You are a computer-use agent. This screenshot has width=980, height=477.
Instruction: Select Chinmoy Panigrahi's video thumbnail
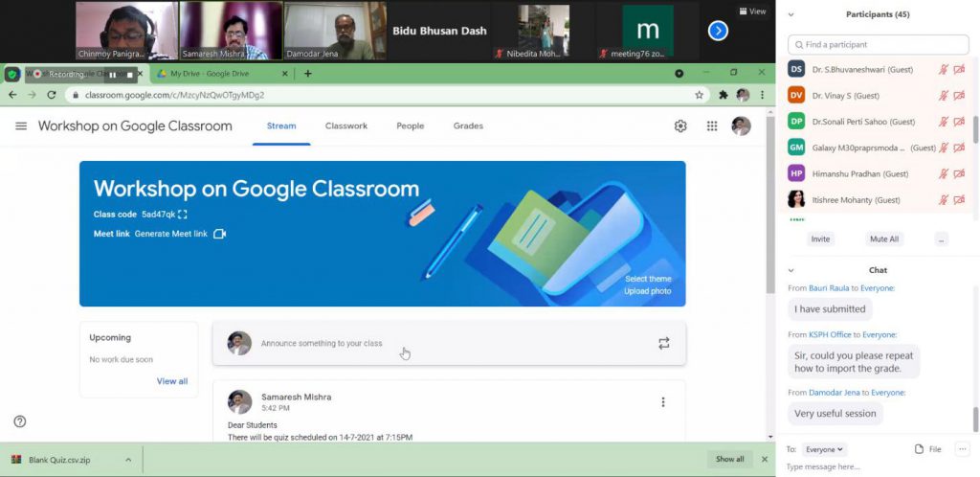click(x=127, y=32)
